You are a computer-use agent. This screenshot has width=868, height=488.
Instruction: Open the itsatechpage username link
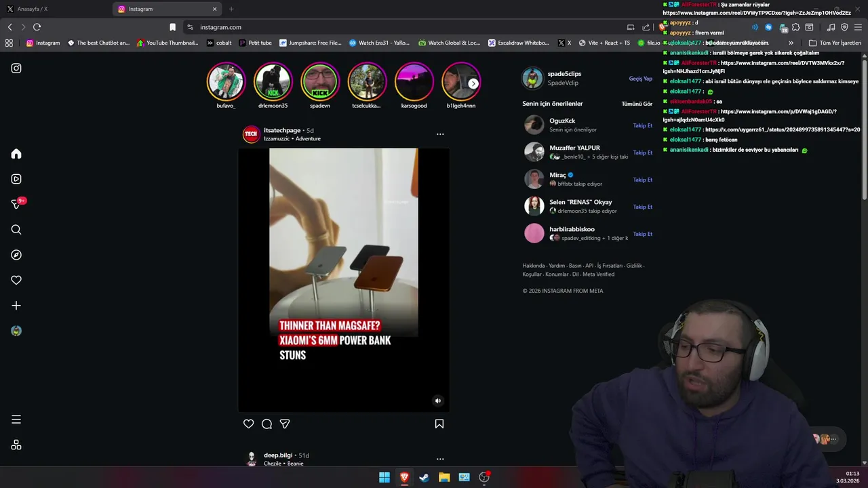(282, 130)
